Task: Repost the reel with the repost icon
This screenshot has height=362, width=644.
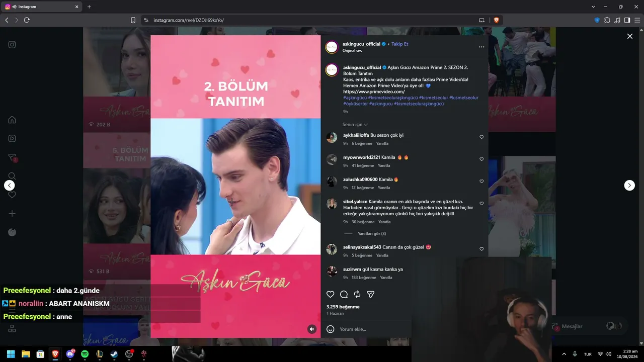Action: (357, 294)
